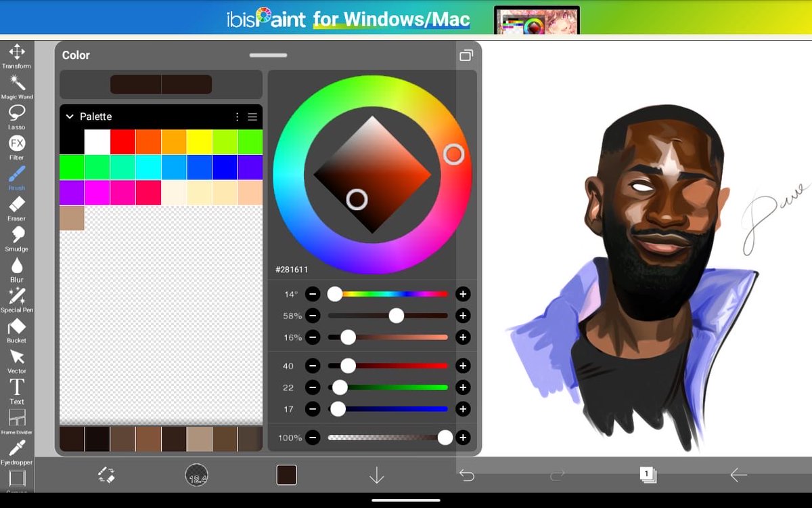Decrease green value with minus at 22
The width and height of the screenshot is (812, 508).
(312, 387)
